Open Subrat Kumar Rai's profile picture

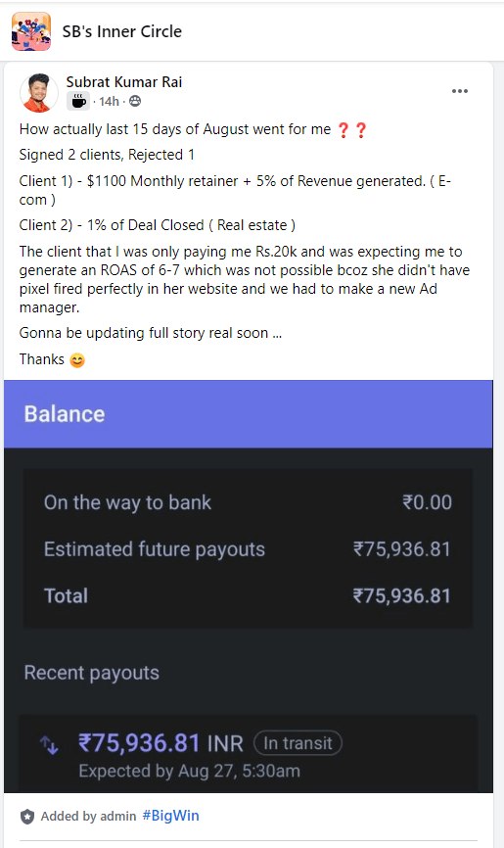point(39,93)
